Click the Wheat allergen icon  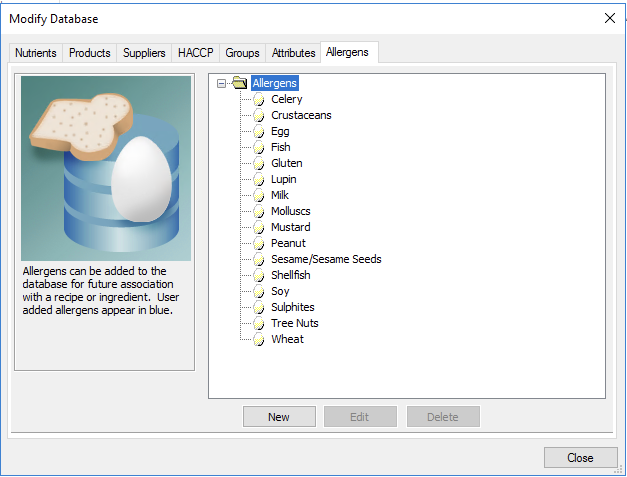259,339
